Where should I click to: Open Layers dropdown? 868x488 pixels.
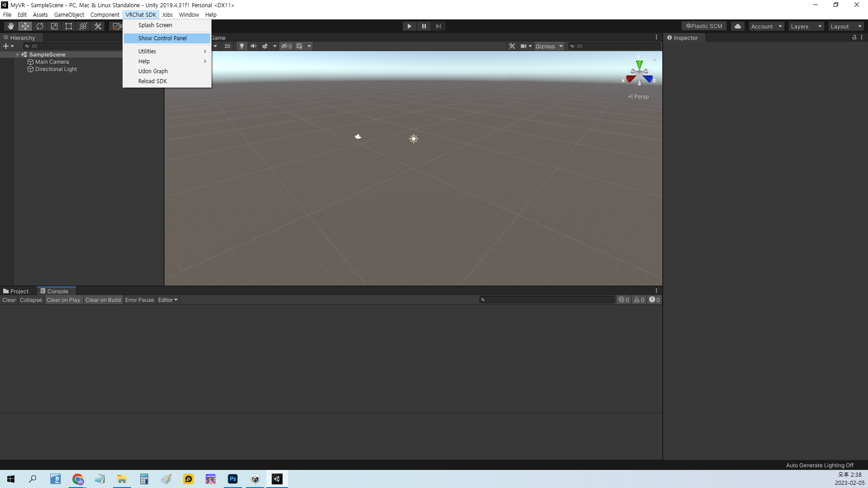[806, 26]
